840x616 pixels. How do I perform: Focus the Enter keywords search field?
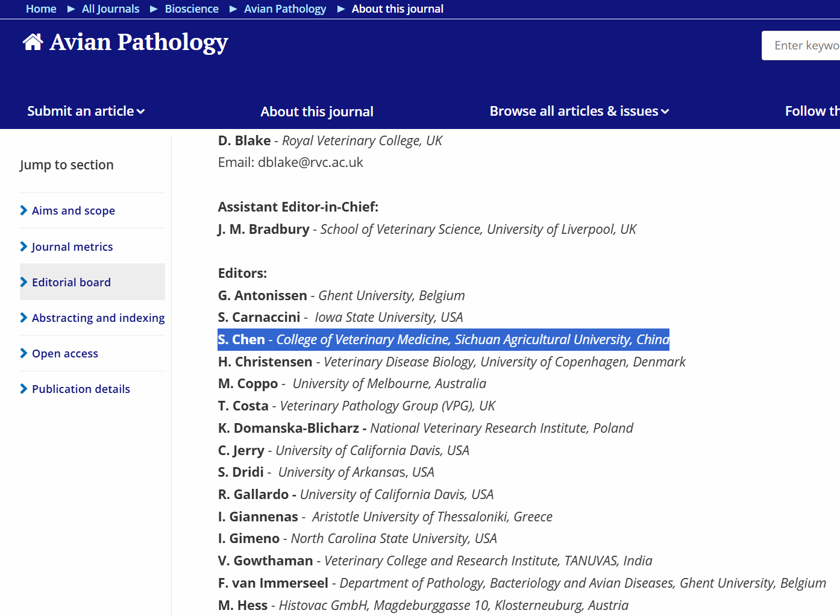click(801, 46)
